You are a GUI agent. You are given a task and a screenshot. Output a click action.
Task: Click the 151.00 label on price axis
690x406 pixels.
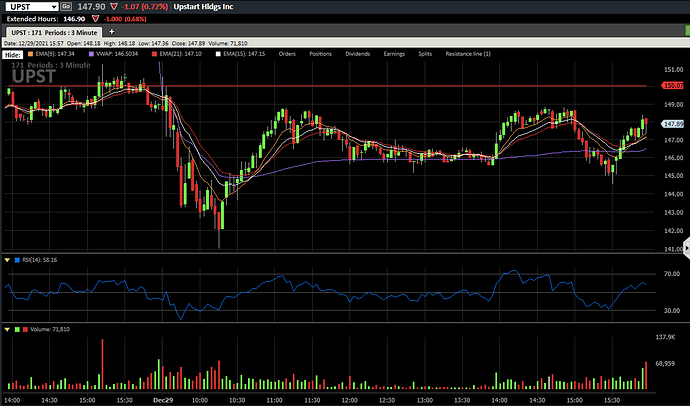673,69
